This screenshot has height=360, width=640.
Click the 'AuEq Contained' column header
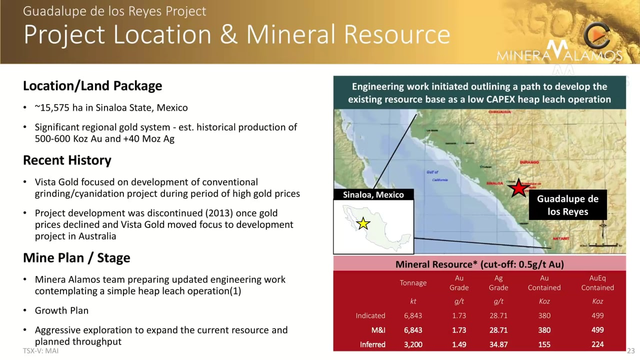coord(598,282)
